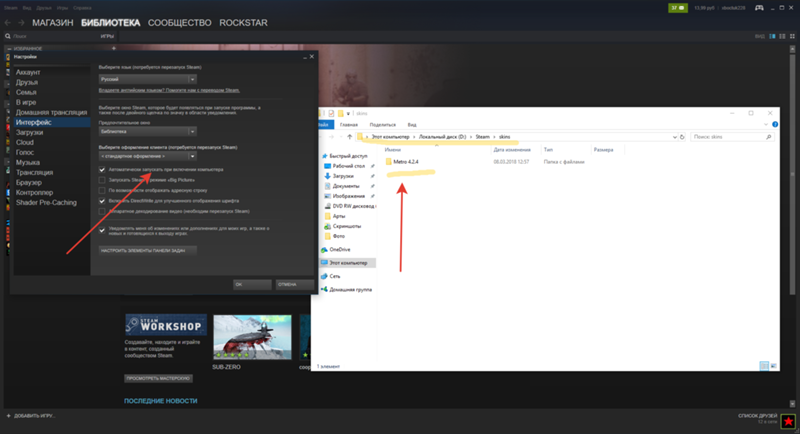Click the Steam forward navigation arrow
This screenshot has height=434, width=800.
21,22
